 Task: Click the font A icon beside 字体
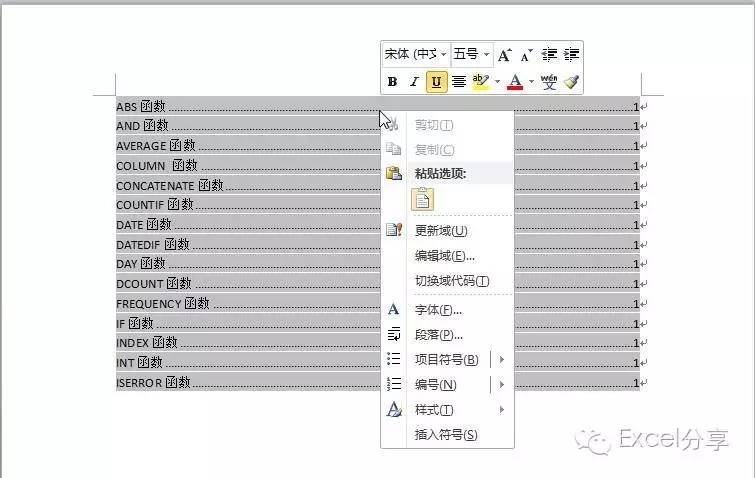coord(393,309)
